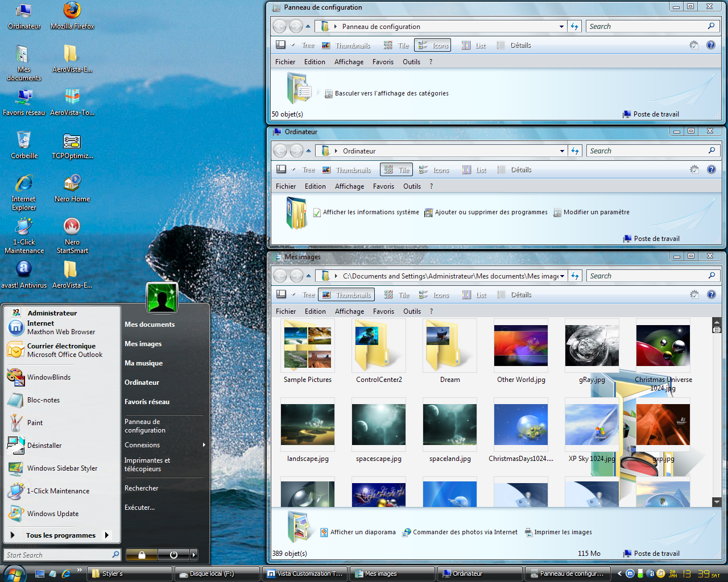
Task: Switch Ordinateur window to Icons view
Action: click(435, 170)
